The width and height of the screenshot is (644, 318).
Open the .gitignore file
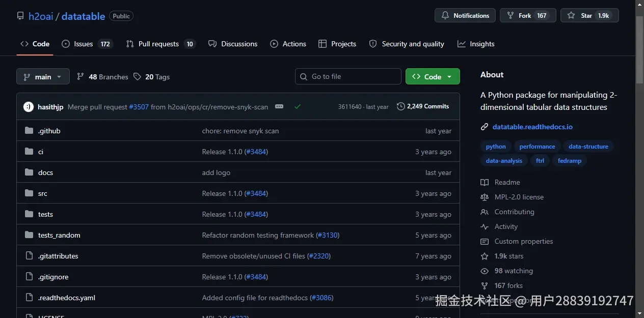53,277
